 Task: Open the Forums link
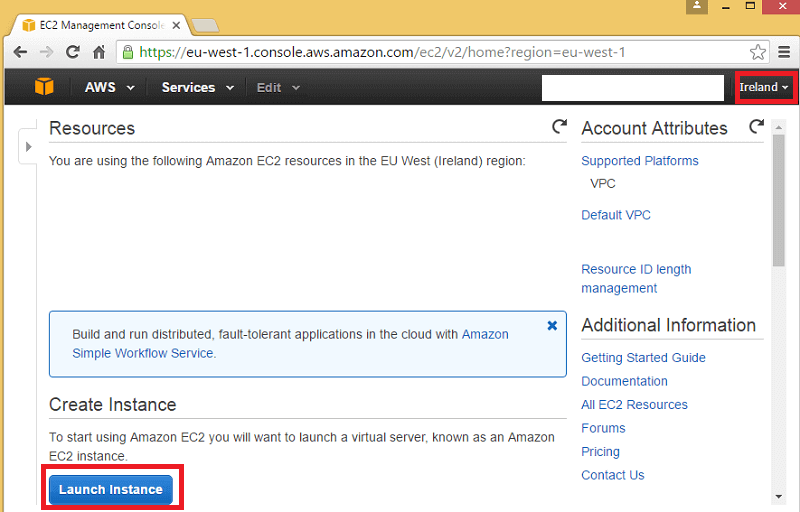coord(603,428)
